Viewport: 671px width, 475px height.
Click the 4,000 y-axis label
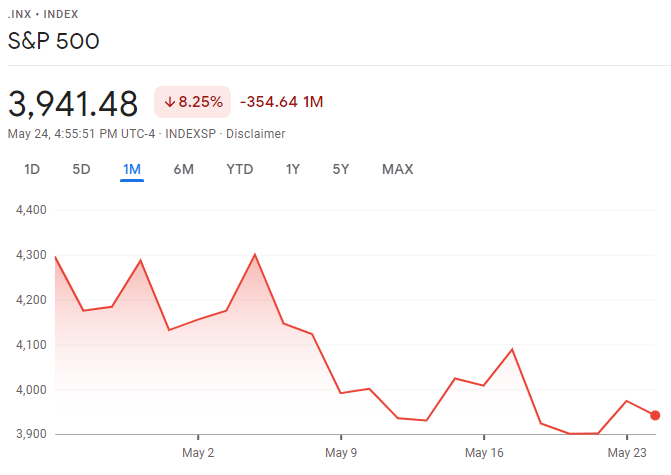pos(31,390)
